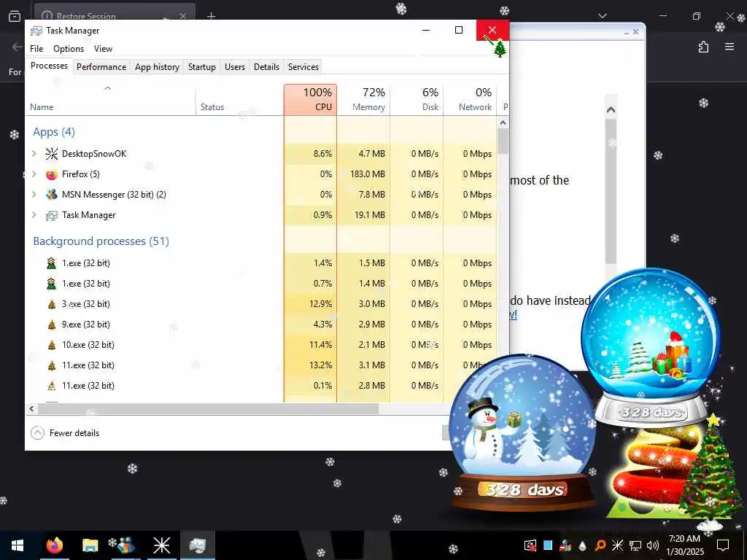Open the Options menu
The height and width of the screenshot is (560, 747).
pyautogui.click(x=69, y=49)
